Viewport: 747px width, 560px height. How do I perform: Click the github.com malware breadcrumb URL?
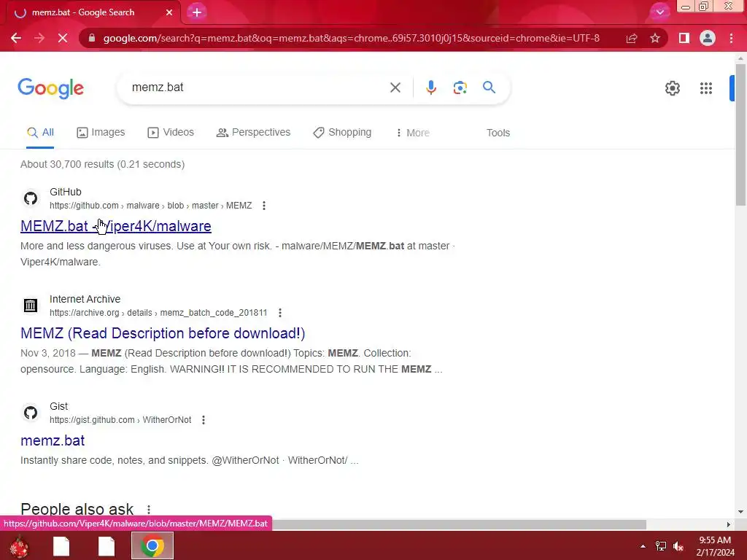tap(150, 206)
